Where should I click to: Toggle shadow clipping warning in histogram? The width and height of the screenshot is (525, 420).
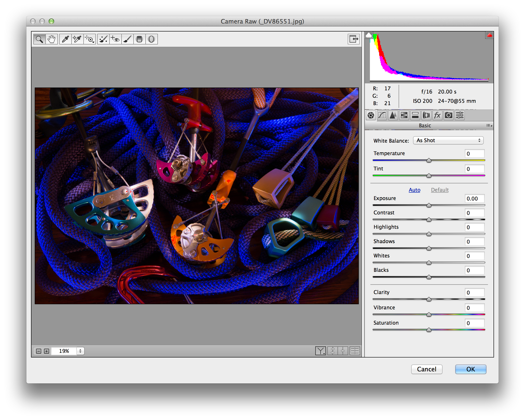(369, 35)
